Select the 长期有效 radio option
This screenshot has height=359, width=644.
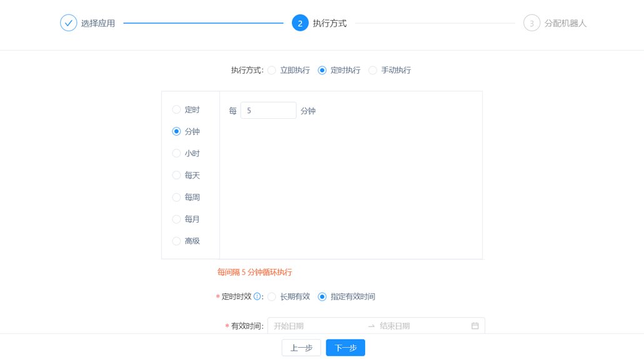tap(272, 296)
